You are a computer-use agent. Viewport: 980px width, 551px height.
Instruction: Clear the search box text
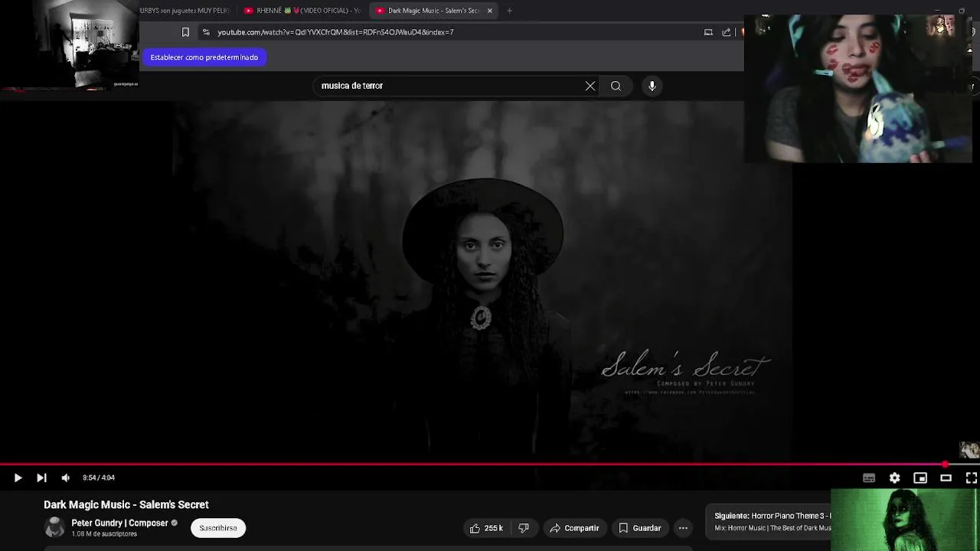click(590, 86)
